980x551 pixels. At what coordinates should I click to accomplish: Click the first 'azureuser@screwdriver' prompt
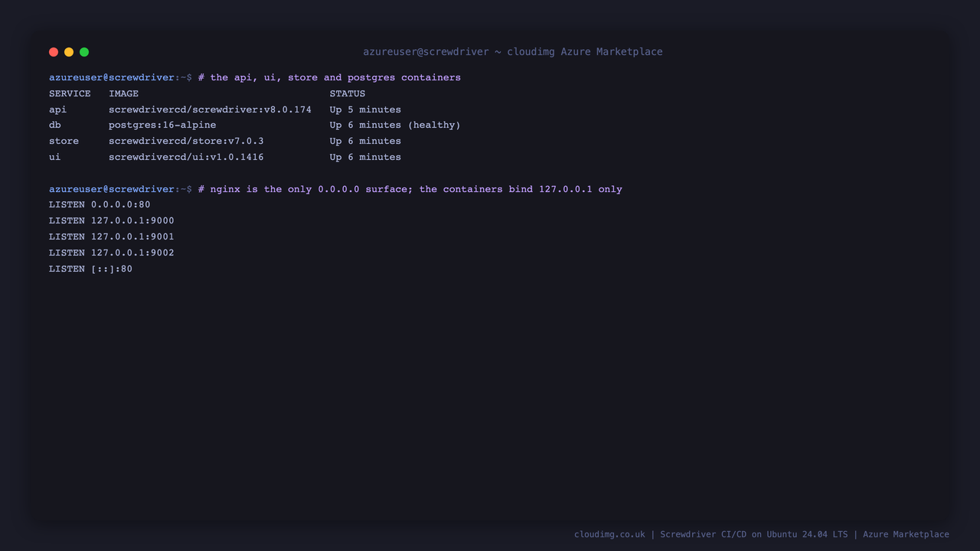[112, 77]
